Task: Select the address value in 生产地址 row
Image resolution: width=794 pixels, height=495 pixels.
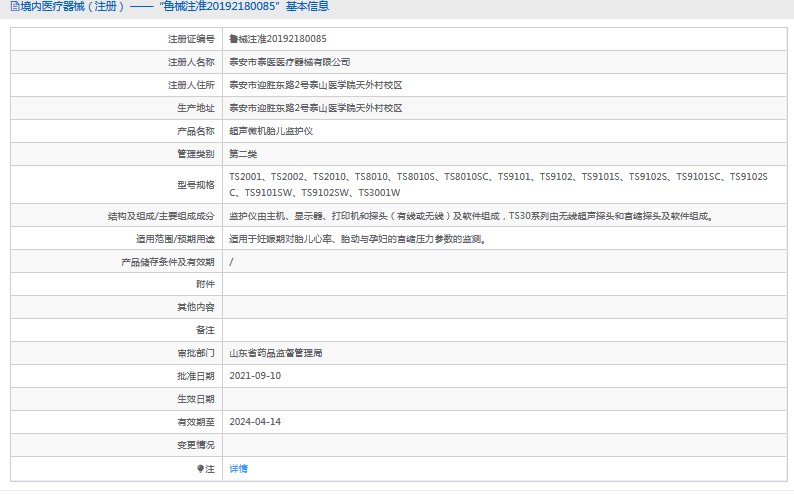Action: click(316, 108)
